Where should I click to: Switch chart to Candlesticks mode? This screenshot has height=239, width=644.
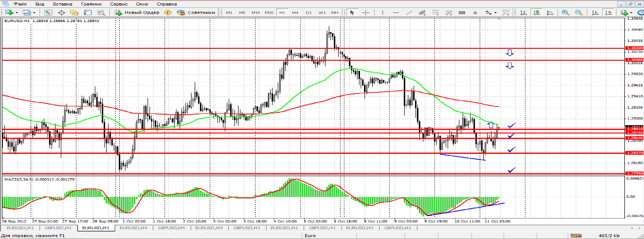click(536, 12)
